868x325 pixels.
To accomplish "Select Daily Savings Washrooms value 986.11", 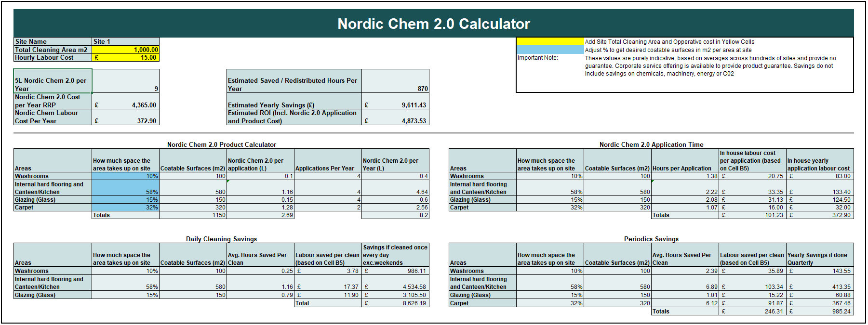I will [395, 271].
